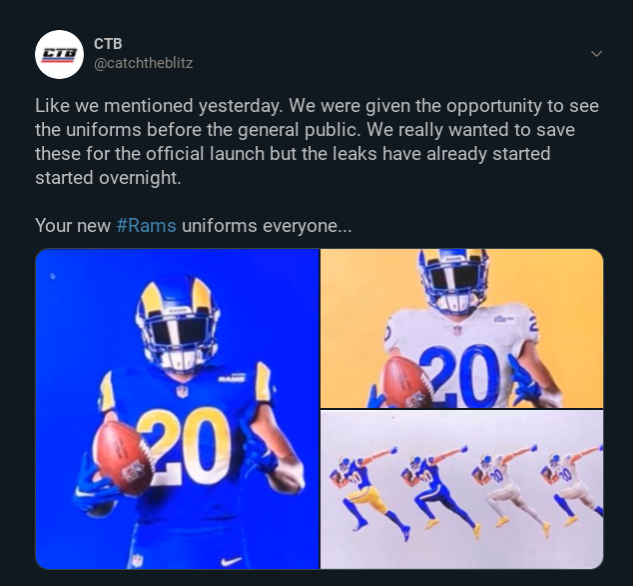Click the 'Your new #Rams uniforms everyone' line
The width and height of the screenshot is (633, 586).
[x=193, y=226]
